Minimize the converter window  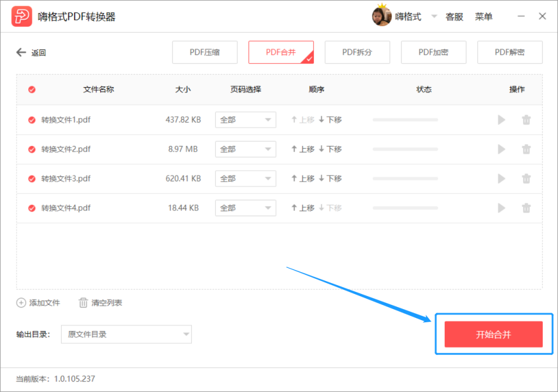pyautogui.click(x=521, y=16)
